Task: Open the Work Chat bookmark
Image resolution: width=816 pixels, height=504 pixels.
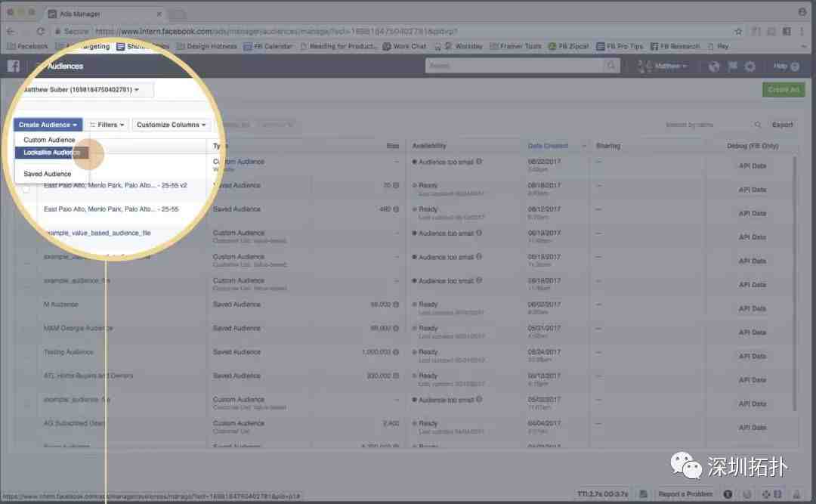Action: (405, 46)
